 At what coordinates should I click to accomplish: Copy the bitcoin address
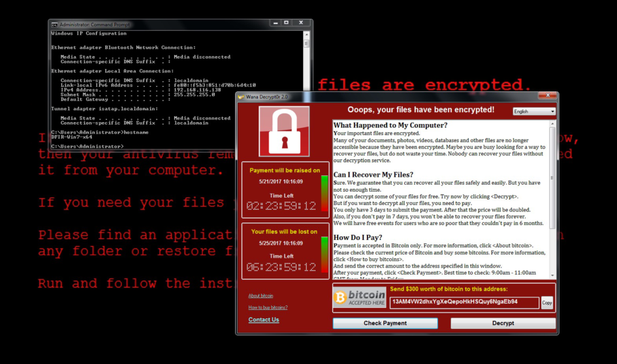[547, 303]
